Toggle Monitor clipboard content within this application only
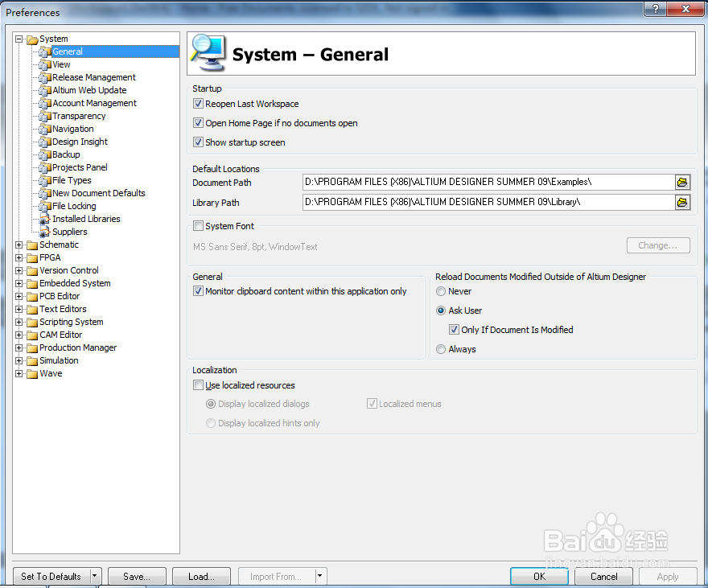This screenshot has width=708, height=588. [198, 291]
